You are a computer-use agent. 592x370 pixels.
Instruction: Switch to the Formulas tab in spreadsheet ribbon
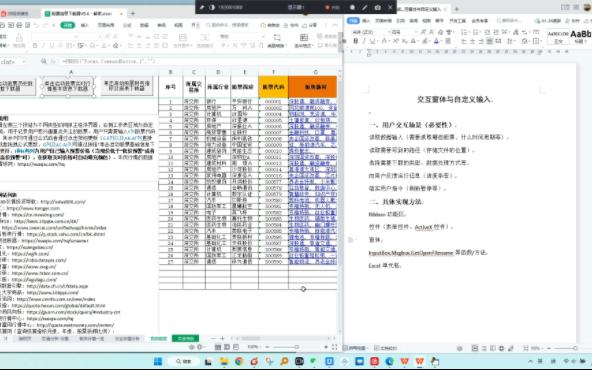pos(127,25)
